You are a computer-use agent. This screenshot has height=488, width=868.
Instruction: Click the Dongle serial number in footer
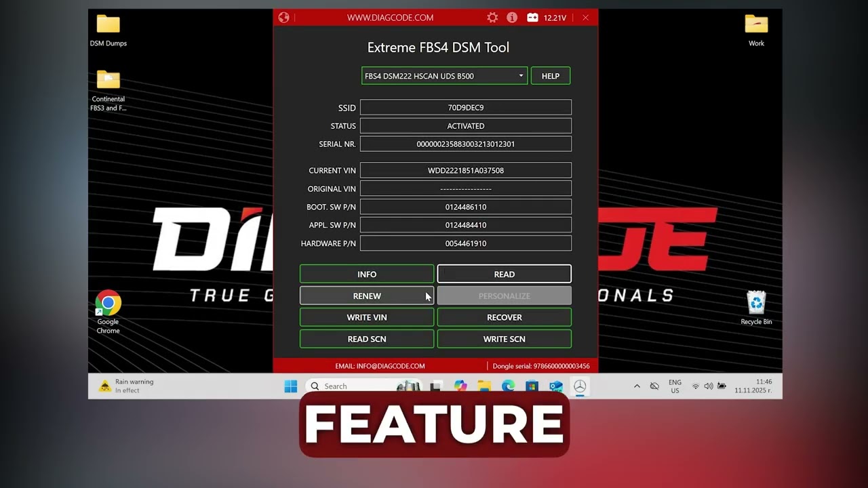541,366
